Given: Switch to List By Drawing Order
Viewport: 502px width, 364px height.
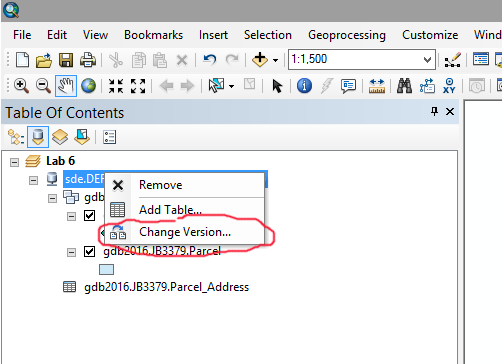Looking at the screenshot, I should [x=16, y=137].
